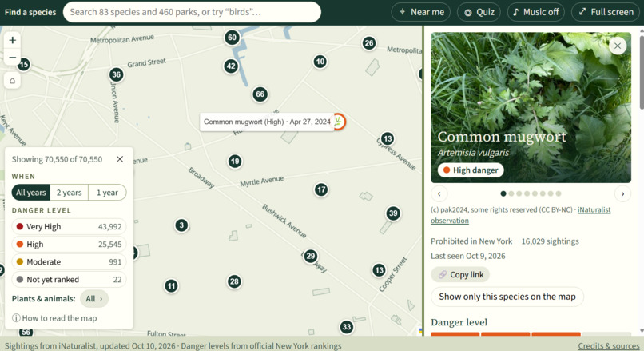Select the 2 years time filter
Screen dimensions: 644x351
[69, 193]
